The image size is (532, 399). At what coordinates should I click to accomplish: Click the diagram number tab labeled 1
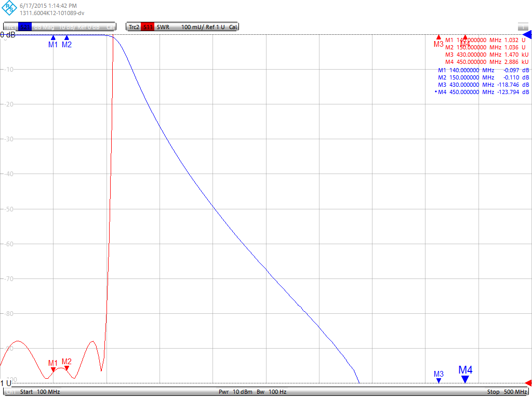(523, 27)
